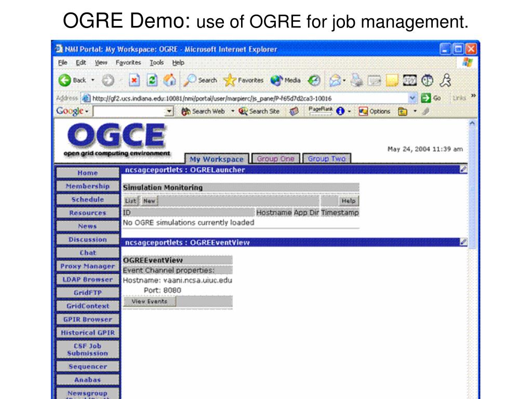The width and height of the screenshot is (532, 399).
Task: Edit the OGRELauncher portlet pencil icon
Action: click(463, 169)
